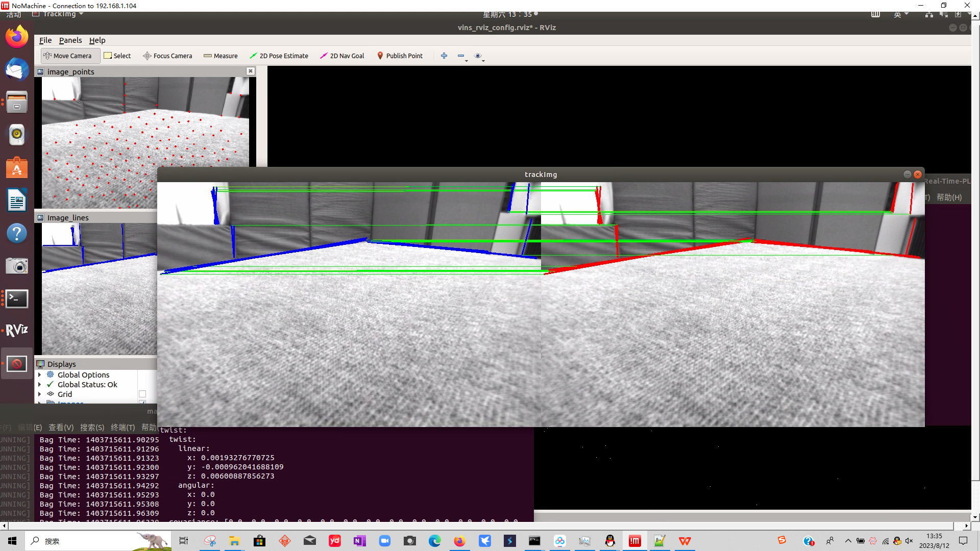Choose the Focus Camera tool

click(x=167, y=56)
